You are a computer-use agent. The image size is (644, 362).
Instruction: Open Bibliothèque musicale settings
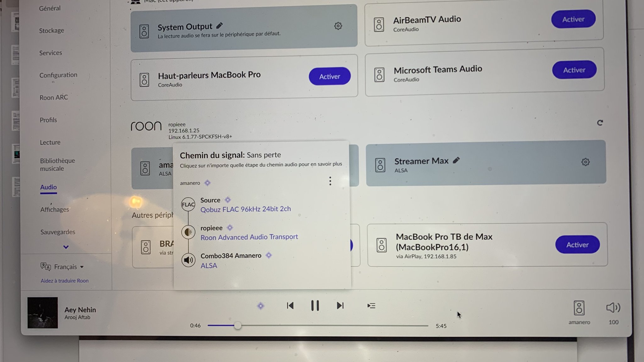click(58, 165)
